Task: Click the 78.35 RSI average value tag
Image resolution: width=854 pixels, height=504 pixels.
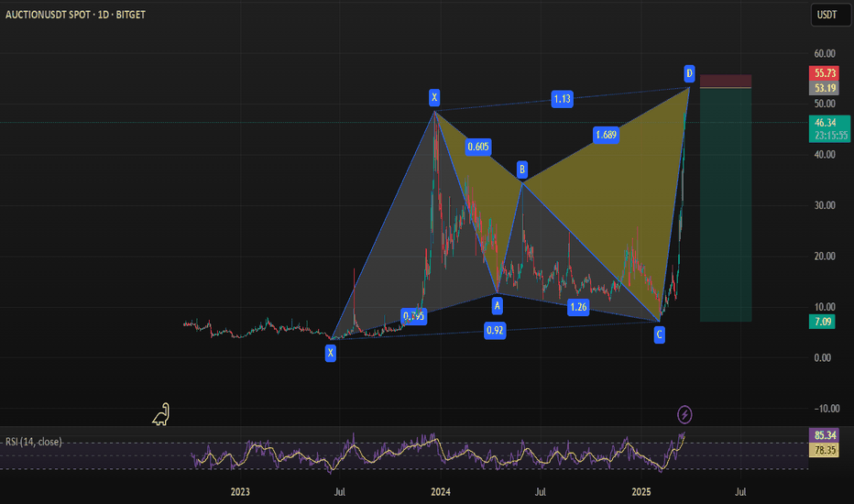Action: click(x=825, y=450)
